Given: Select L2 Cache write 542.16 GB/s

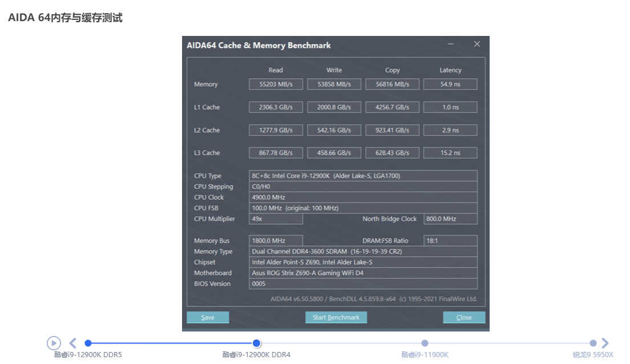Looking at the screenshot, I should (334, 130).
